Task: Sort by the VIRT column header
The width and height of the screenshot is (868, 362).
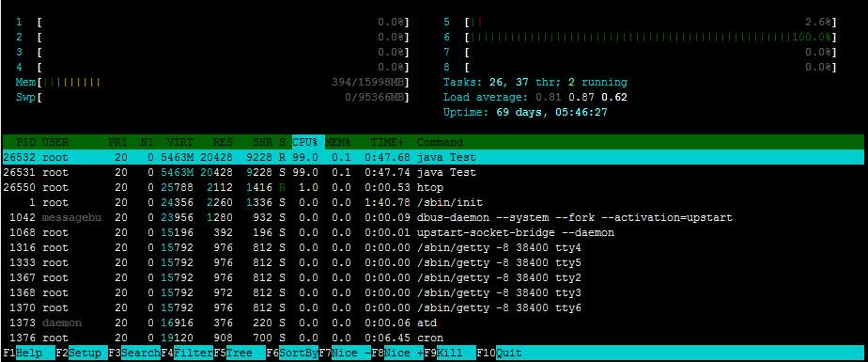Action: coord(180,142)
